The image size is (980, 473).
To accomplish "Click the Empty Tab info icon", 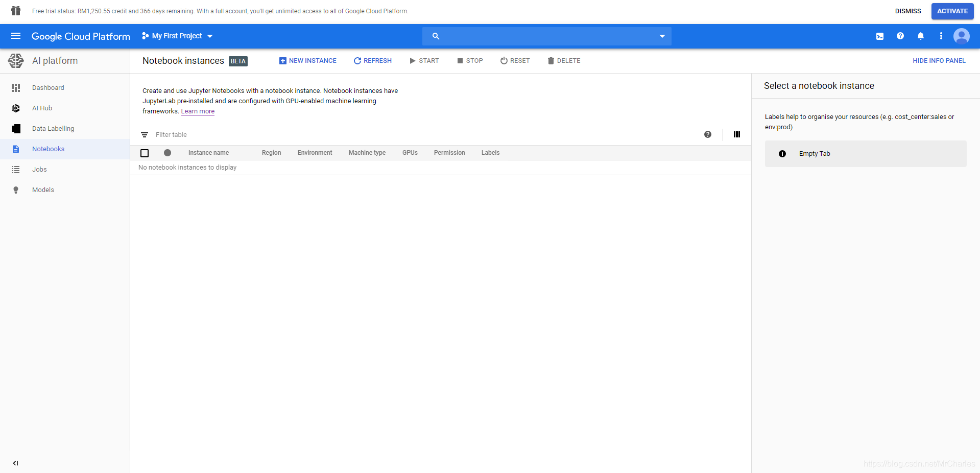I will [782, 154].
